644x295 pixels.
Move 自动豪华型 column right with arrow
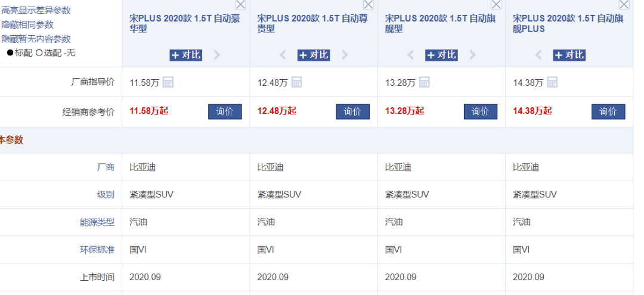[x=217, y=55]
